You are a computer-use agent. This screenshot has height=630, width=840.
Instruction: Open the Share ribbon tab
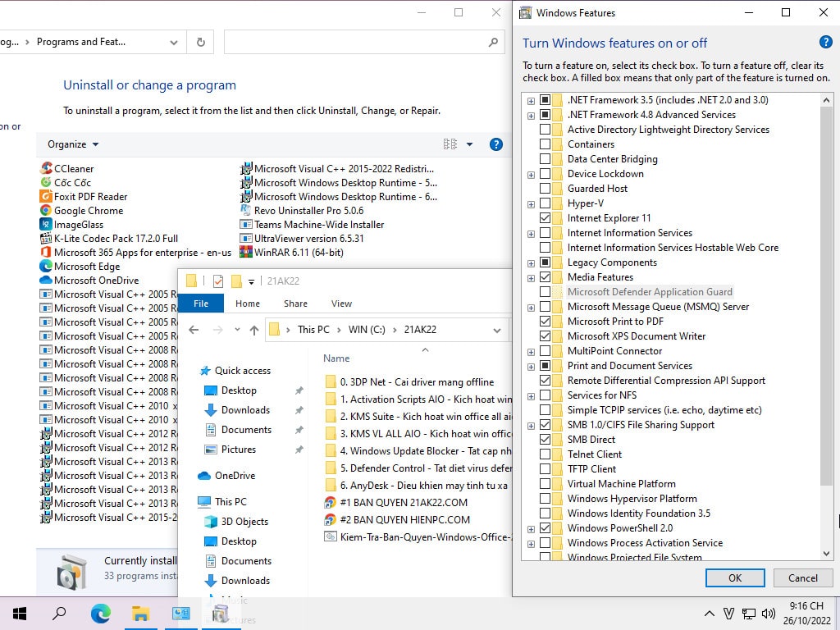pos(295,304)
